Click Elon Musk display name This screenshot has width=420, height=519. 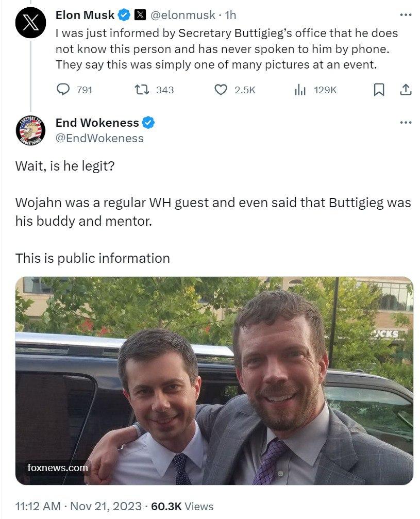[x=85, y=15]
